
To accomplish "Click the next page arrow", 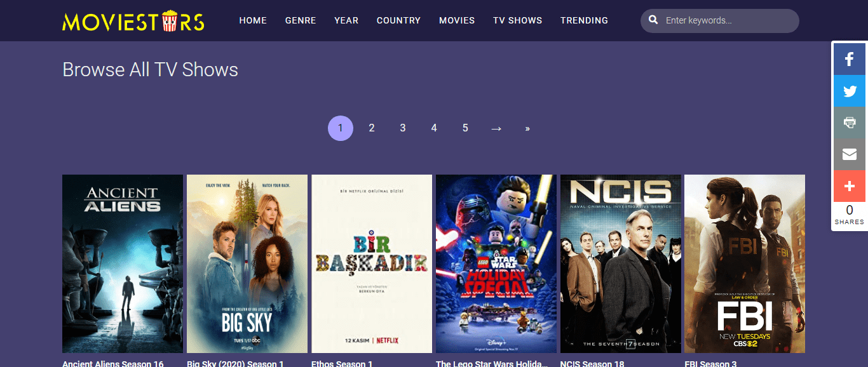I will pyautogui.click(x=496, y=128).
